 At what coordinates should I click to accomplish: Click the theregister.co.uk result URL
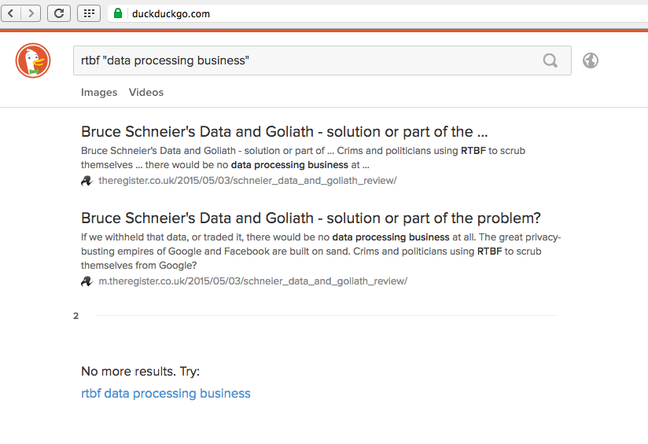[248, 181]
